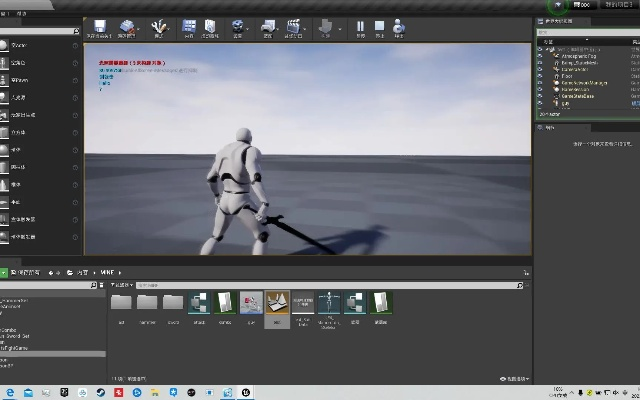Click the Blueprints toolbar icon
Image resolution: width=640 pixels, height=400 pixels.
click(x=267, y=28)
